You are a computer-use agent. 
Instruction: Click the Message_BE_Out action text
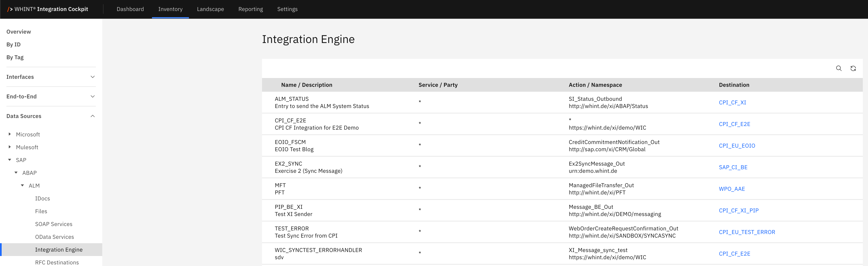pyautogui.click(x=591, y=207)
